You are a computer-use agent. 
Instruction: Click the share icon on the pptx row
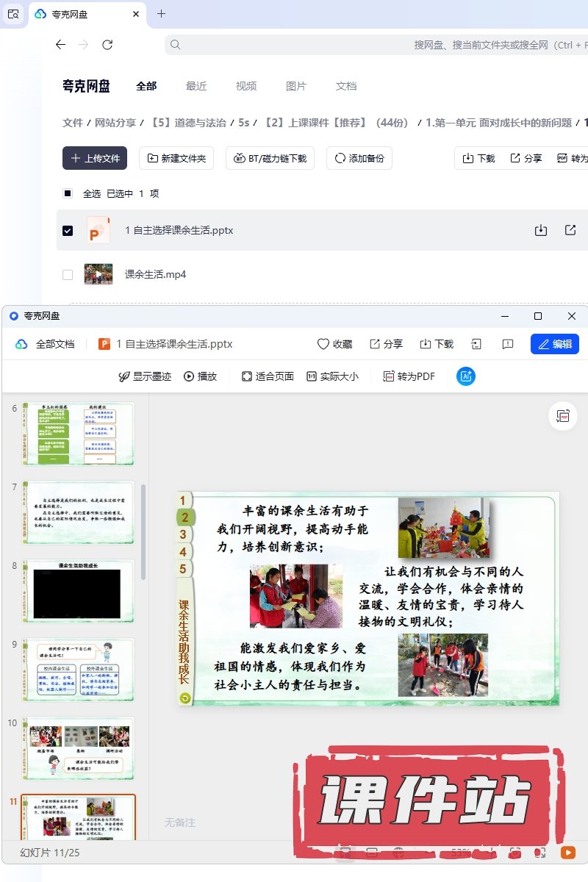pyautogui.click(x=570, y=230)
